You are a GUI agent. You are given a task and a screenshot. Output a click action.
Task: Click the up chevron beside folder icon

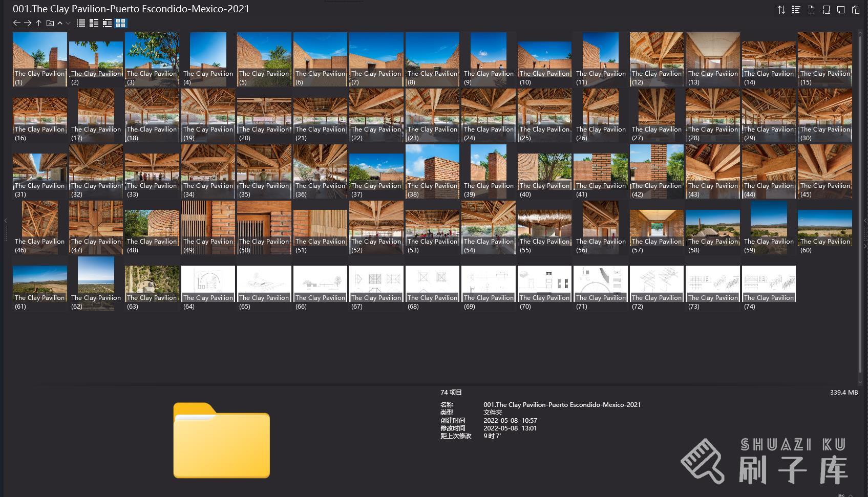coord(60,23)
